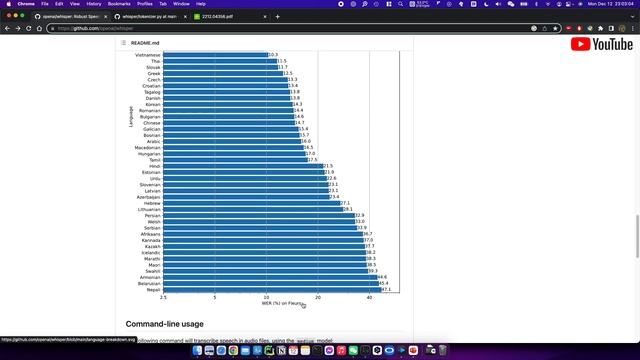Click the Vietnamese label in the chart

[148, 55]
